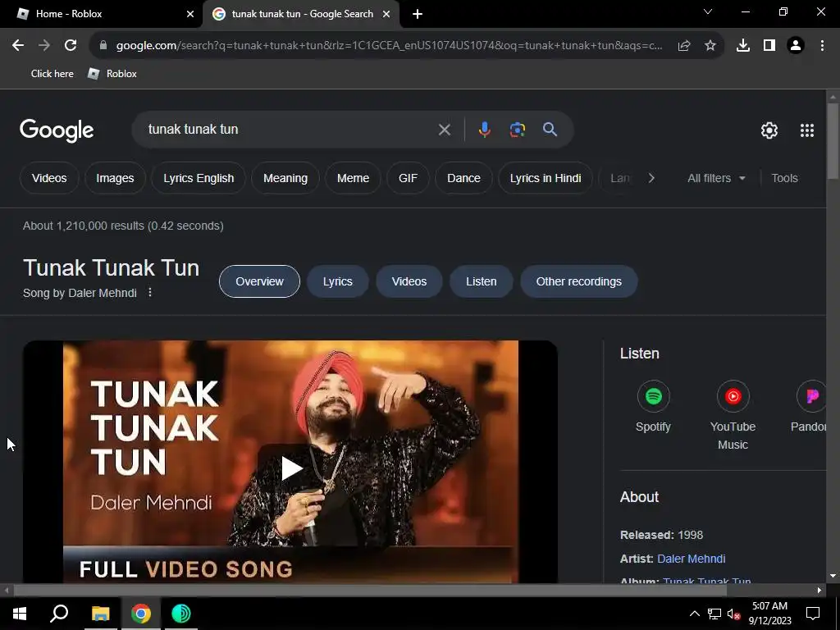The image size is (840, 630).
Task: Select the Other recordings tab
Action: click(x=578, y=281)
